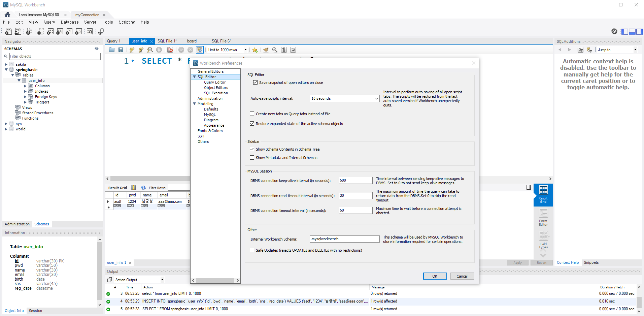This screenshot has height=316, width=644.
Task: Enable Create new tabs as Query tabs
Action: click(252, 114)
